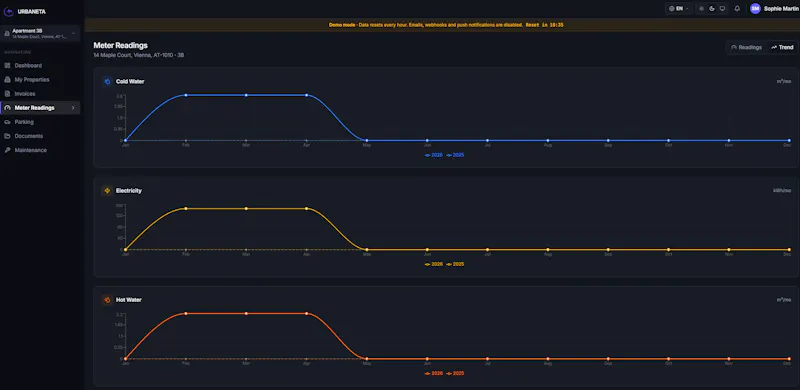Click the Cold Water chart title
This screenshot has height=390, width=800.
(x=130, y=81)
